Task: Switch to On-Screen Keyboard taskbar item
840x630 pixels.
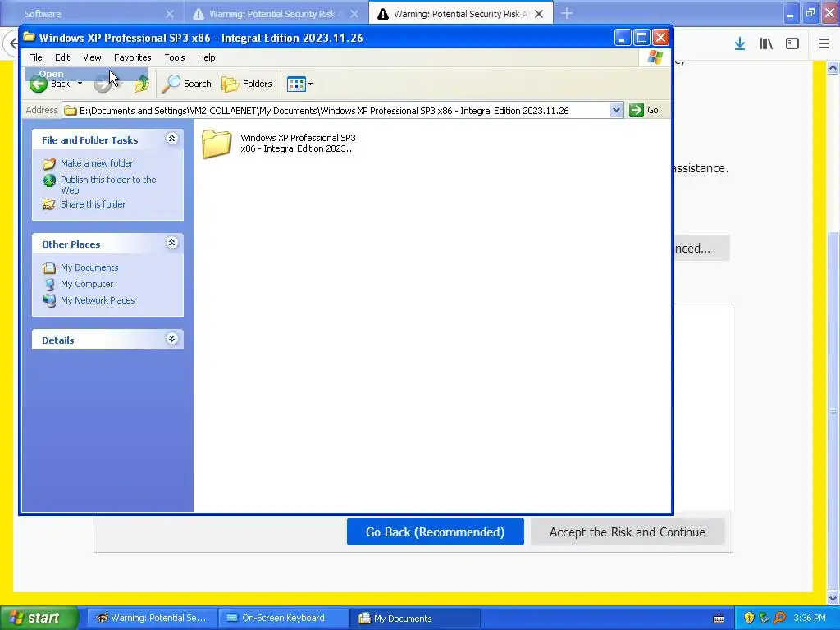Action: click(x=282, y=618)
